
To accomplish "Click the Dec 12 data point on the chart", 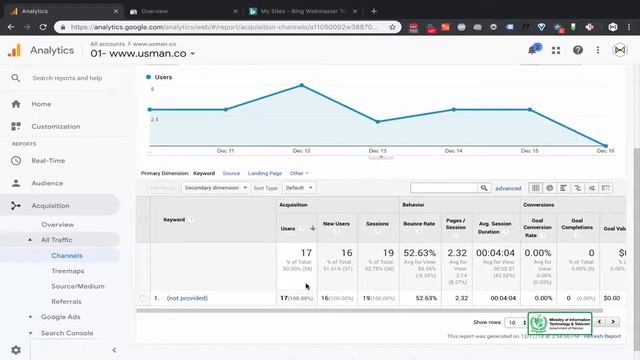I will coord(302,85).
